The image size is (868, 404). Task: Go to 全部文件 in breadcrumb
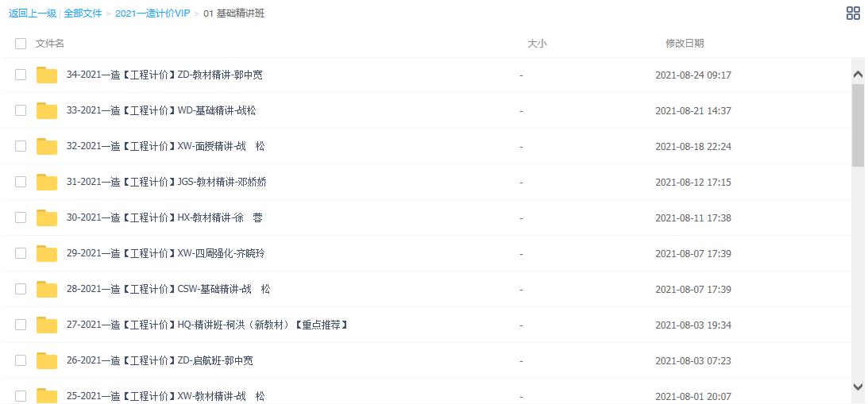pyautogui.click(x=83, y=13)
